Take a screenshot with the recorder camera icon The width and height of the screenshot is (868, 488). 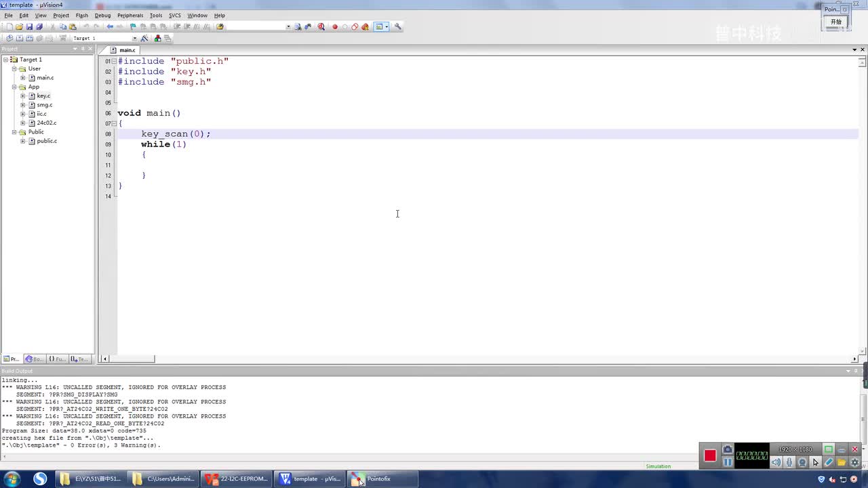(x=728, y=449)
